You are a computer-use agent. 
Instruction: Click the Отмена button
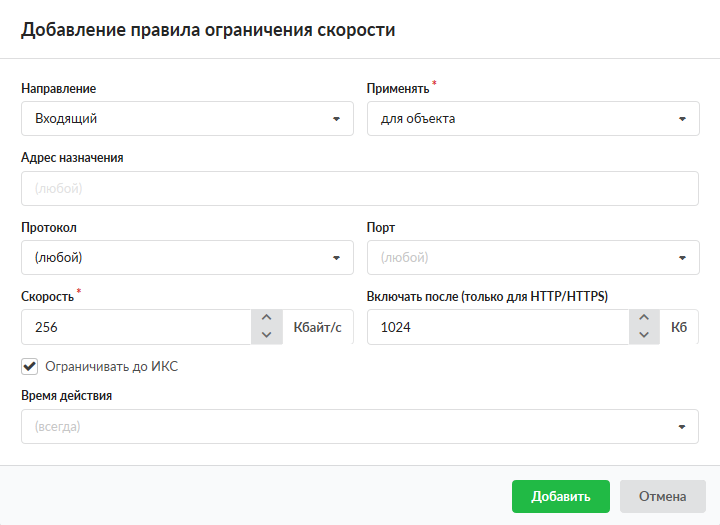(x=663, y=496)
